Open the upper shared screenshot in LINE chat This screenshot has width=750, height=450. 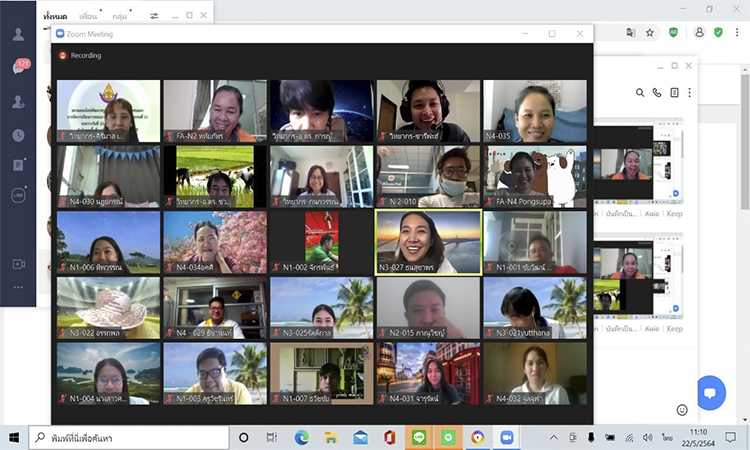click(x=638, y=162)
